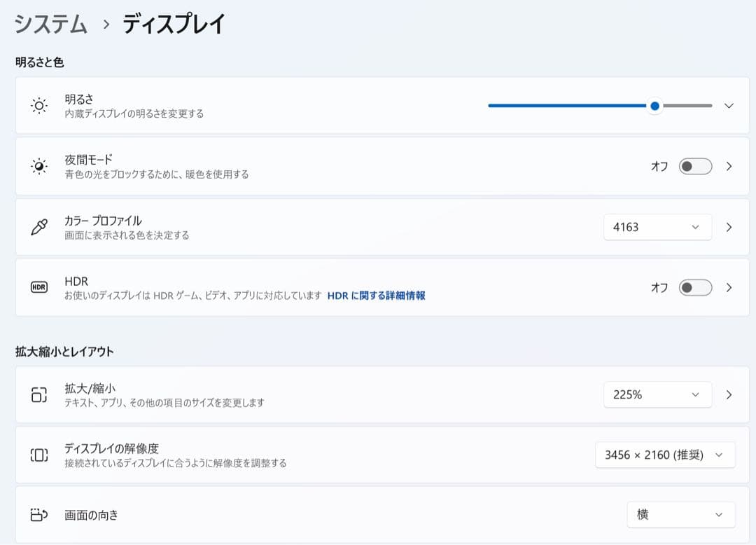756x545 pixels.
Task: Open the 拡大/縮小 dropdown showing 225%
Action: pos(657,394)
